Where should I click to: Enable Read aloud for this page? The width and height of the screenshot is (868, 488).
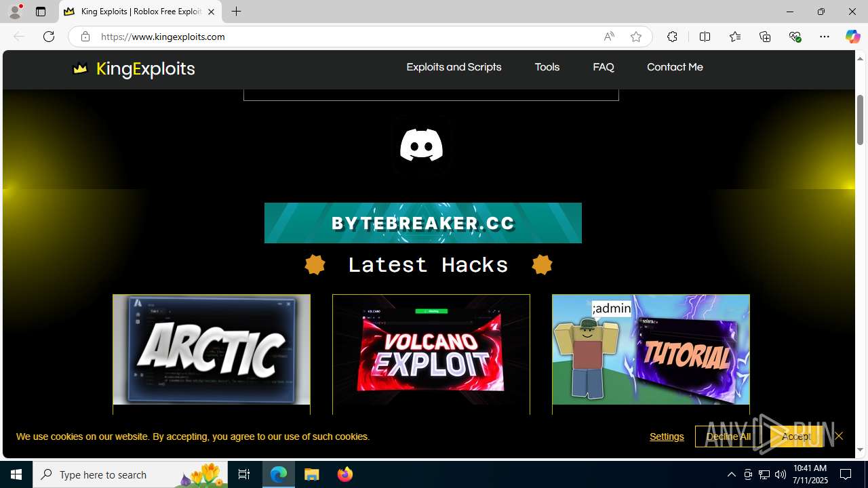[x=609, y=37]
